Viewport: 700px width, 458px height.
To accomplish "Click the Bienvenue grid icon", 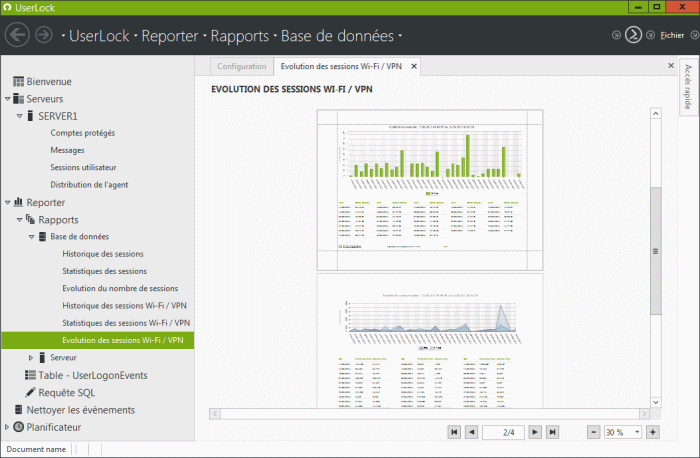I will click(18, 82).
